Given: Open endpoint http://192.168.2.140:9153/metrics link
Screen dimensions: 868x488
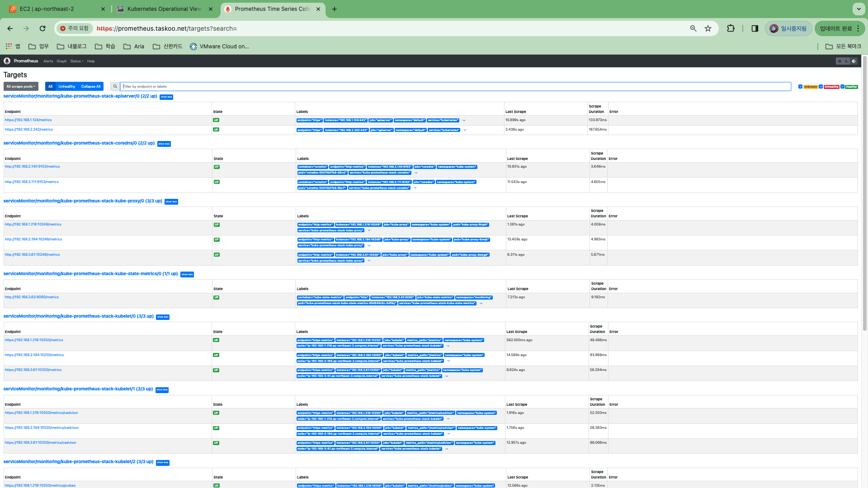Looking at the screenshot, I should tap(32, 166).
